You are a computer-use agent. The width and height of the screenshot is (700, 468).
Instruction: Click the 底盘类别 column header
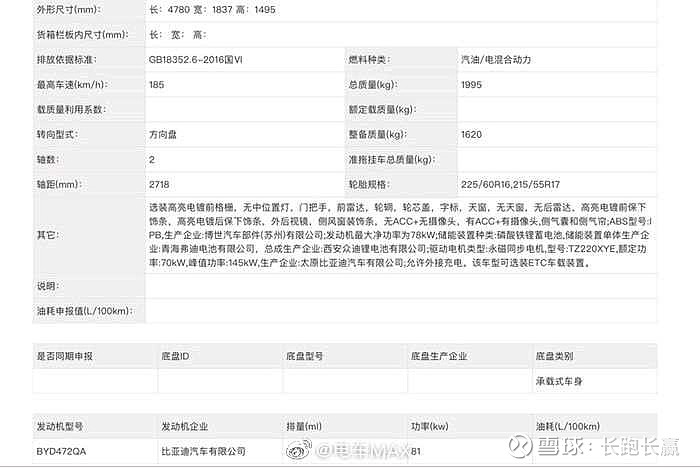click(x=554, y=356)
